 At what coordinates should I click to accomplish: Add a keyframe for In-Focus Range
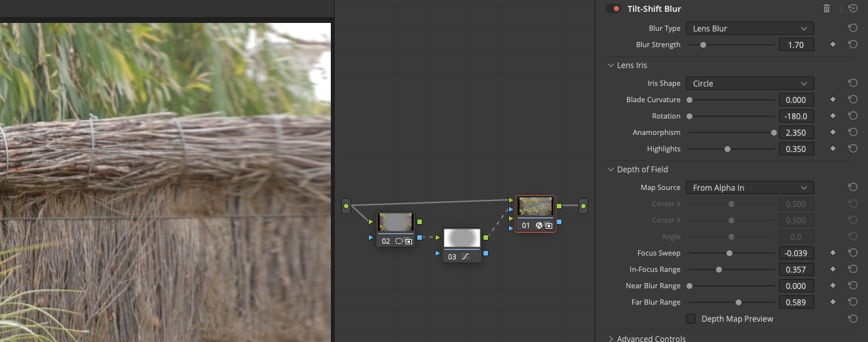pyautogui.click(x=833, y=269)
